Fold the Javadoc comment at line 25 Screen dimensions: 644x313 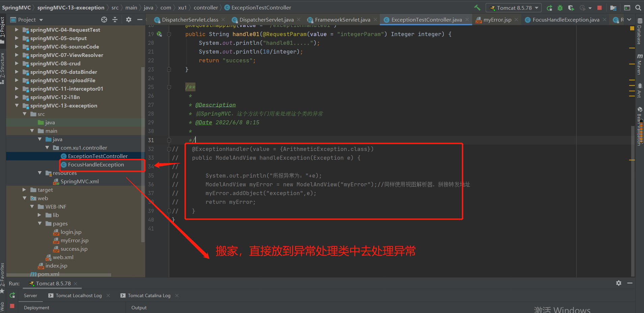(x=169, y=87)
